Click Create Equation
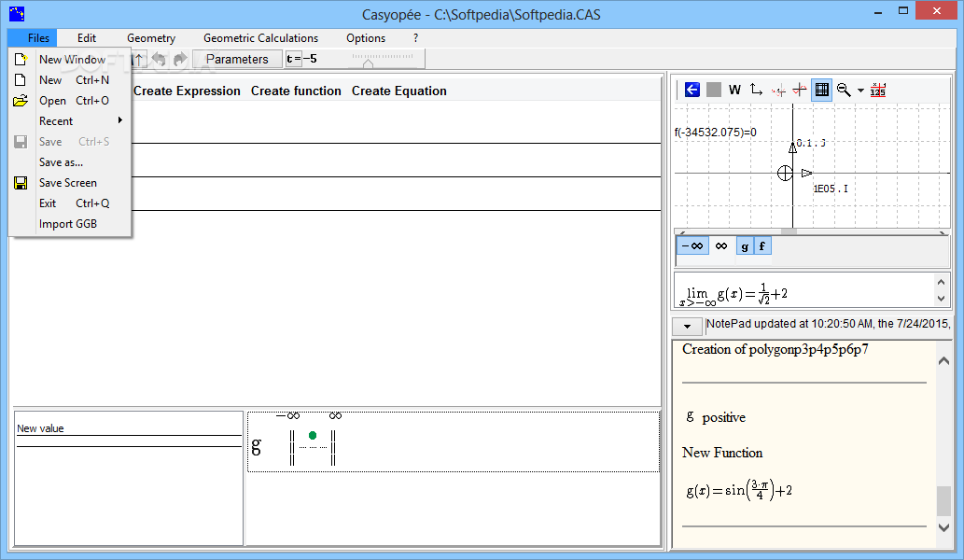 [x=399, y=91]
